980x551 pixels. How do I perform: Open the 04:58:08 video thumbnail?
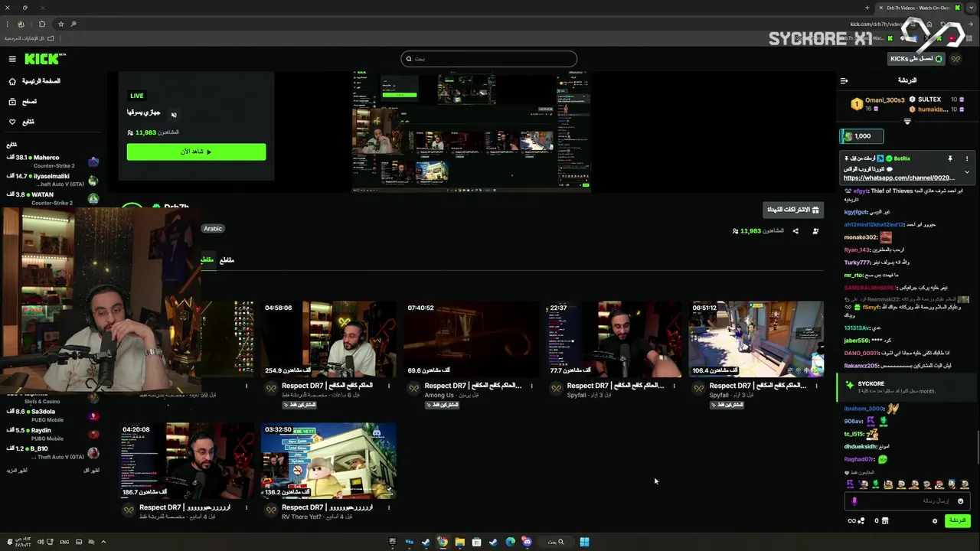coord(328,339)
